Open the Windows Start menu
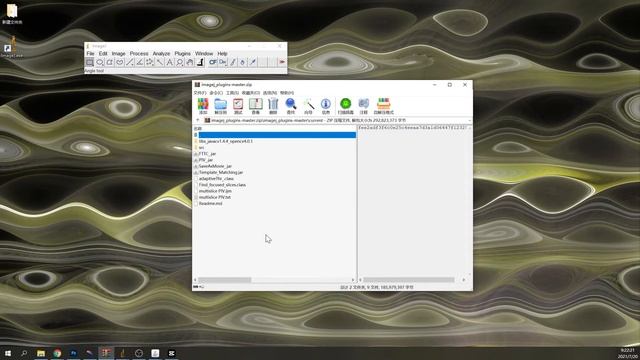The image size is (640, 360). point(8,353)
